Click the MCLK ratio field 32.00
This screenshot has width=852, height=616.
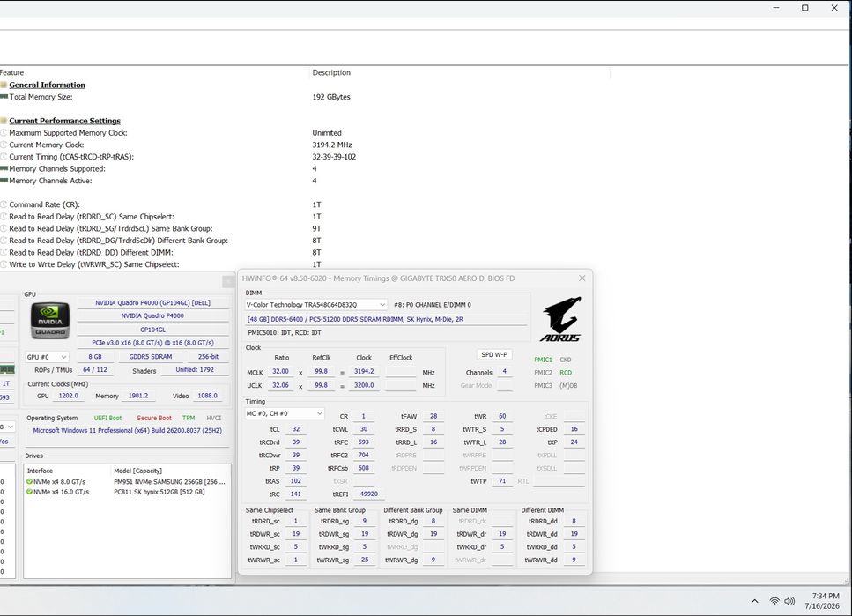click(x=281, y=371)
